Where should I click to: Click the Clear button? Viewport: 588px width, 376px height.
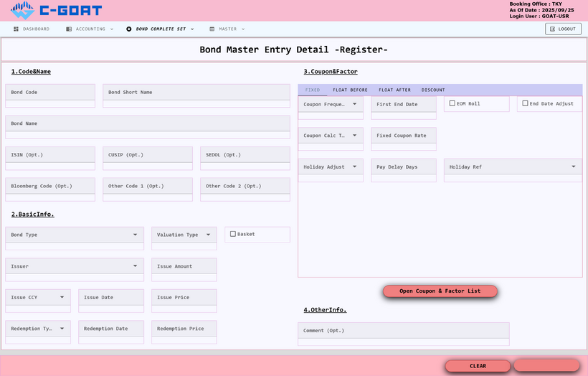pyautogui.click(x=478, y=366)
